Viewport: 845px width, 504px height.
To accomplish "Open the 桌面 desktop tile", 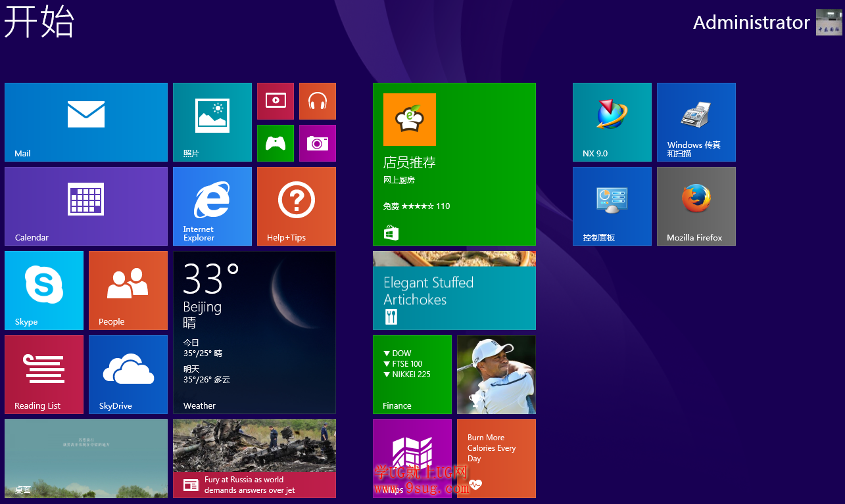I will [x=86, y=459].
